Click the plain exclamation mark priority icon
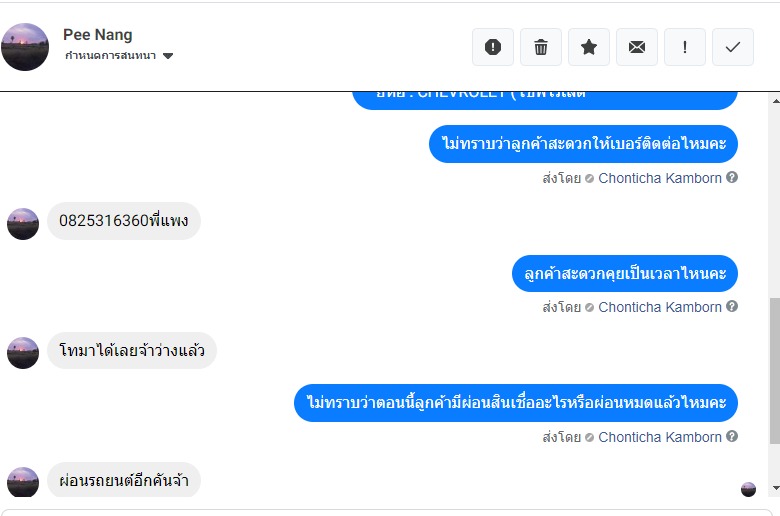 pyautogui.click(x=685, y=47)
